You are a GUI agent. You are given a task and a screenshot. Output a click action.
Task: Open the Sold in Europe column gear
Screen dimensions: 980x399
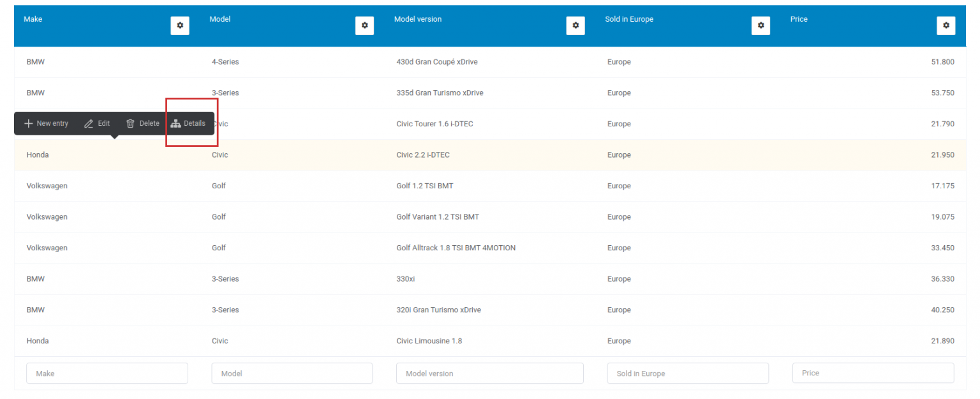click(761, 26)
